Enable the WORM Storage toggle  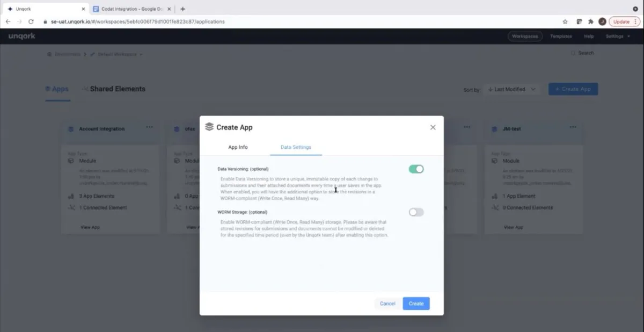pos(416,212)
